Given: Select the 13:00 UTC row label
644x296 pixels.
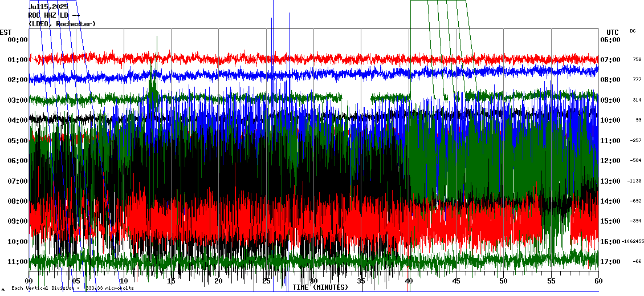Looking at the screenshot, I should click(x=611, y=181).
